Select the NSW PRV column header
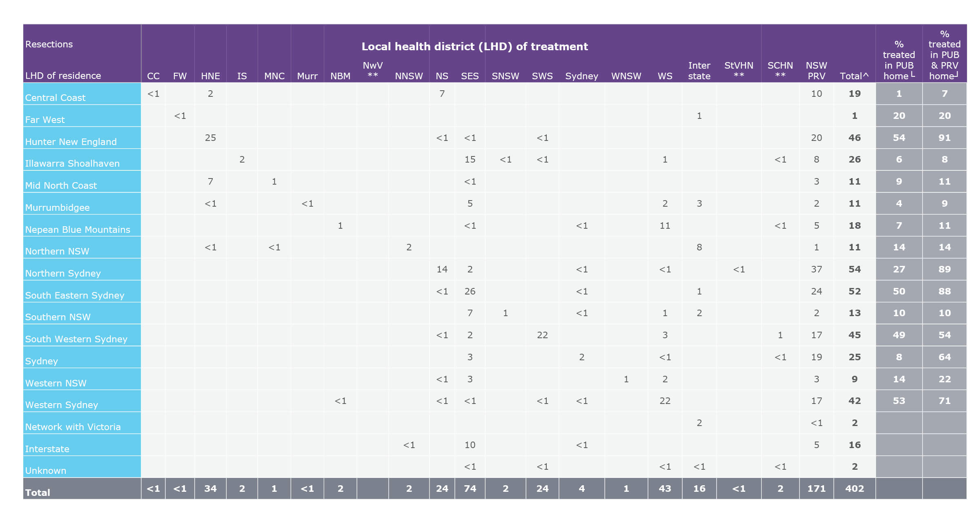This screenshot has width=980, height=531. coord(815,71)
